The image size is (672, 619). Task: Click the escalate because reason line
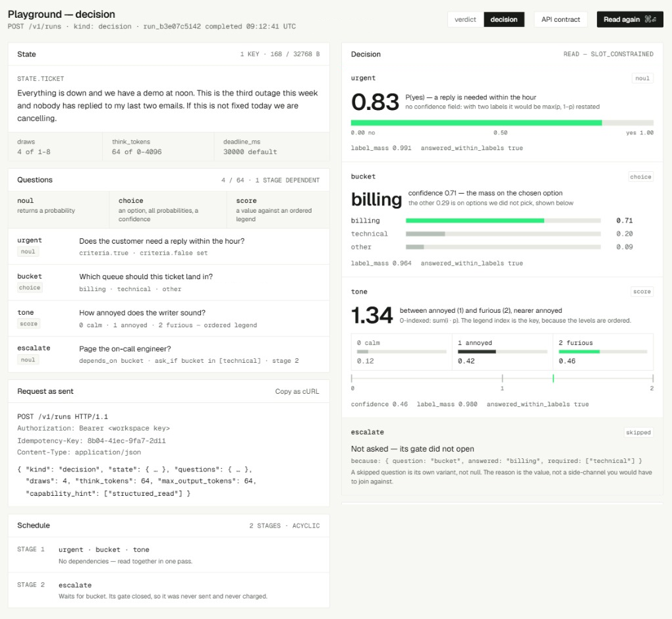click(x=496, y=461)
